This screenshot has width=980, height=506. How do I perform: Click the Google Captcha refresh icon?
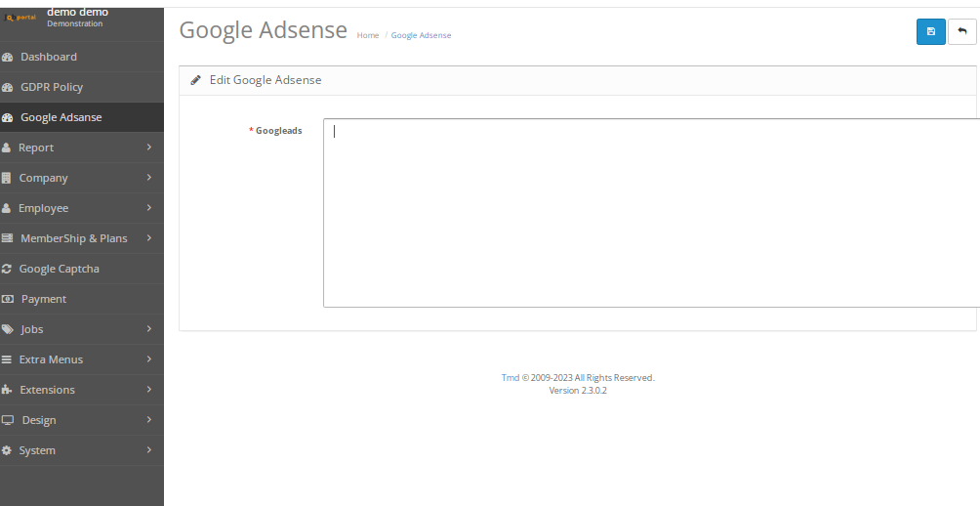tap(8, 270)
